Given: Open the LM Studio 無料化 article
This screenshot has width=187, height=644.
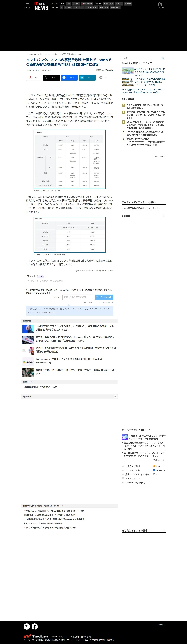Looking at the screenshot, I should point(144,454).
